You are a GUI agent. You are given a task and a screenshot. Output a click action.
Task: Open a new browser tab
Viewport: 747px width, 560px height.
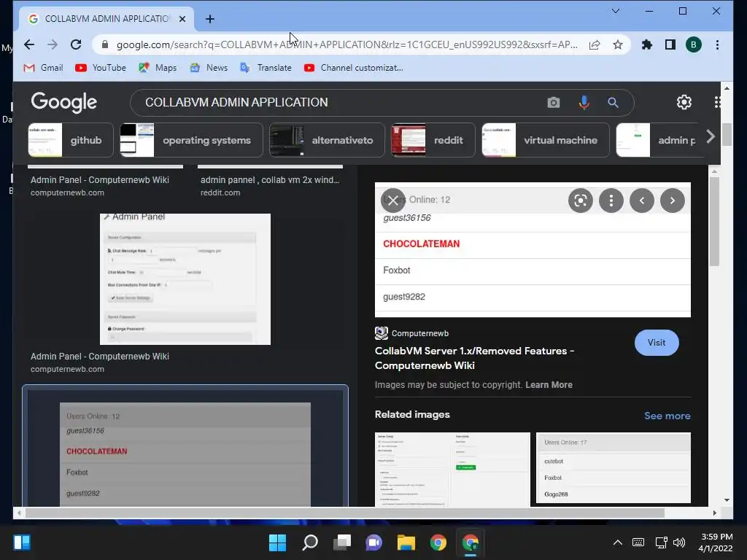[209, 19]
